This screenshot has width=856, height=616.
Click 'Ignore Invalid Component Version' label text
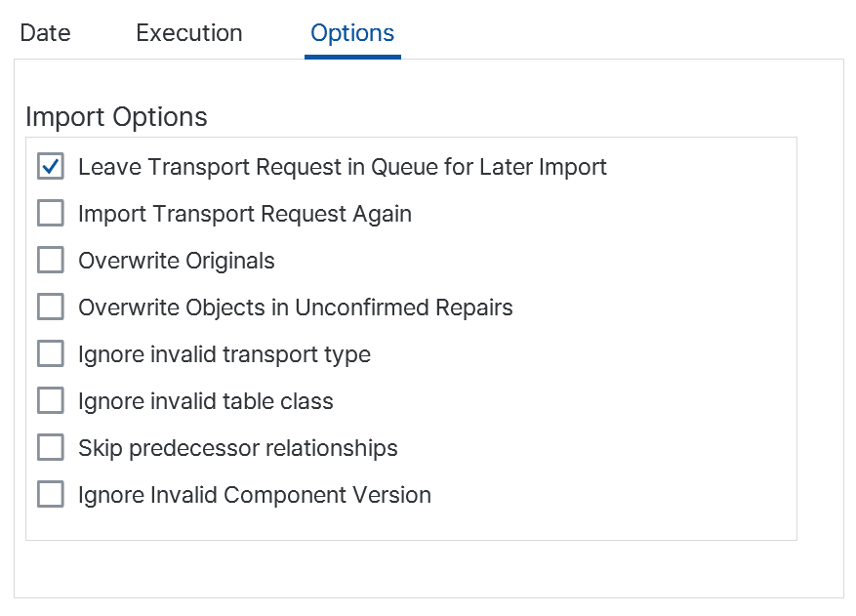[255, 496]
